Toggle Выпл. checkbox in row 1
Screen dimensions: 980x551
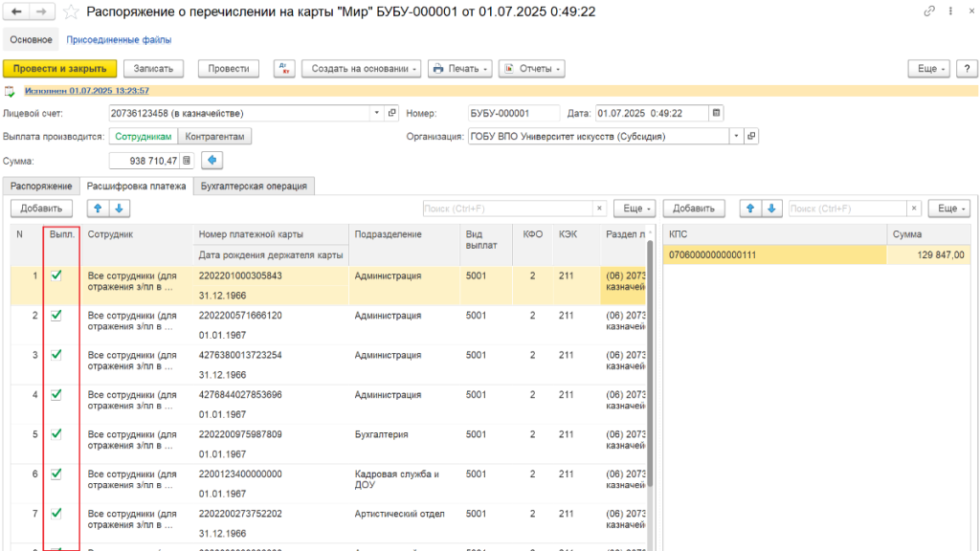click(56, 275)
